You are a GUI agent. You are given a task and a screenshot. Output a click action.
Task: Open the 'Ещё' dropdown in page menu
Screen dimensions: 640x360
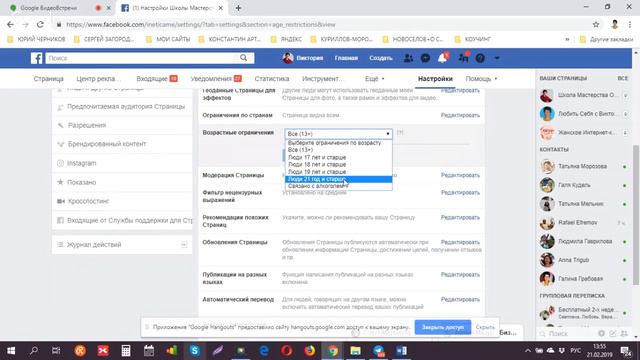374,79
